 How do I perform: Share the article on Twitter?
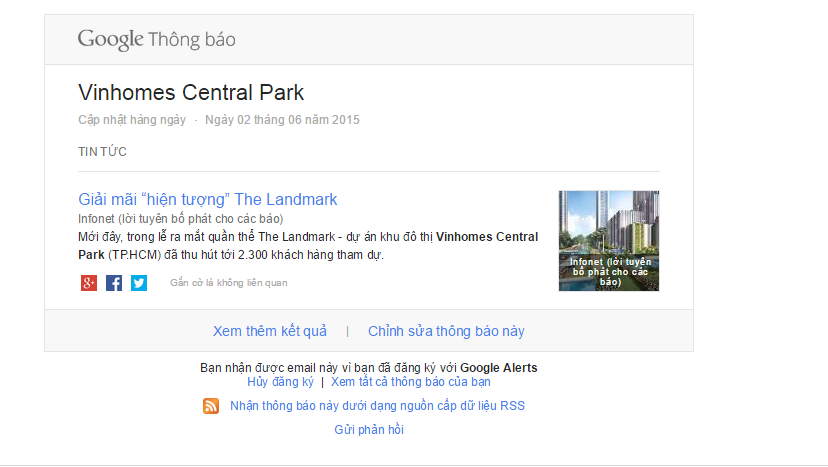[139, 283]
